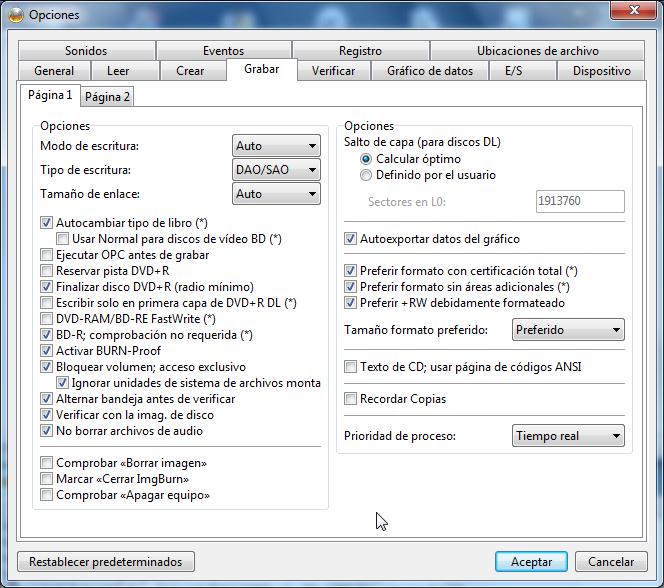Select Definido por el usuario option

click(366, 175)
